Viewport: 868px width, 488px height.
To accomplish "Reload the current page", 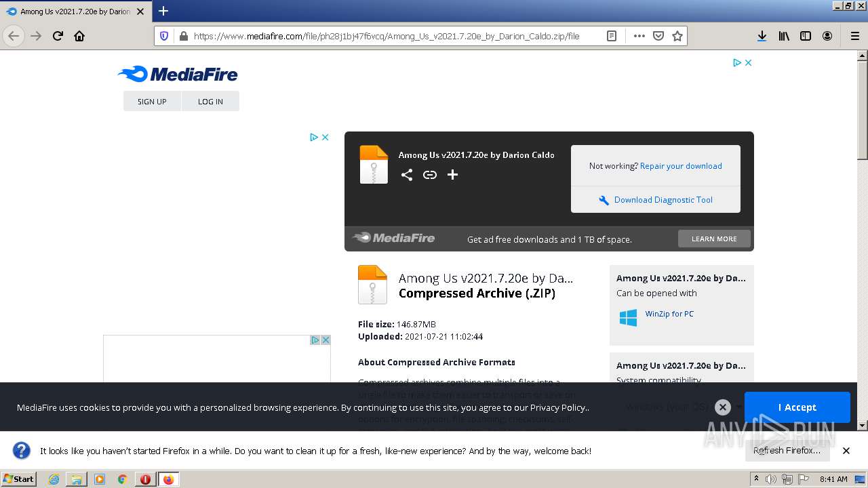I will tap(58, 36).
